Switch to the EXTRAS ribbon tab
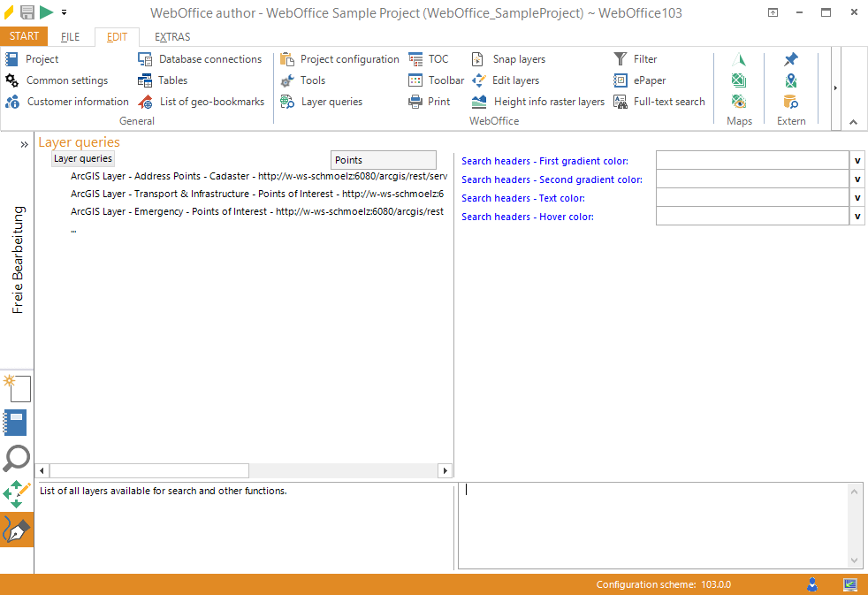The width and height of the screenshot is (868, 595). click(x=172, y=36)
